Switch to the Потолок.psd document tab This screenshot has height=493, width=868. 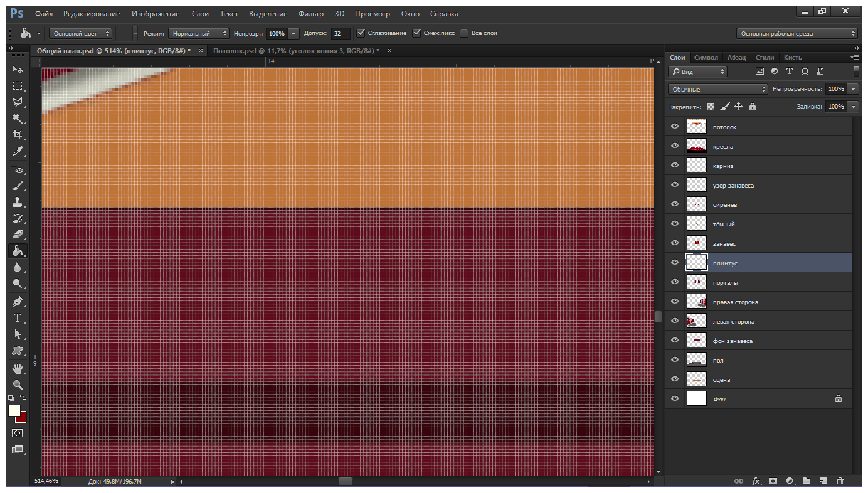(295, 51)
